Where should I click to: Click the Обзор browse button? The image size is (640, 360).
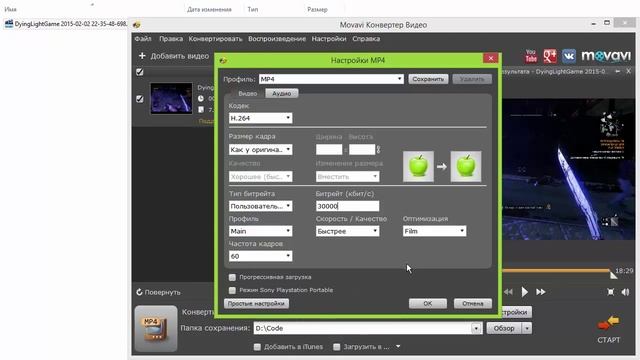504,328
